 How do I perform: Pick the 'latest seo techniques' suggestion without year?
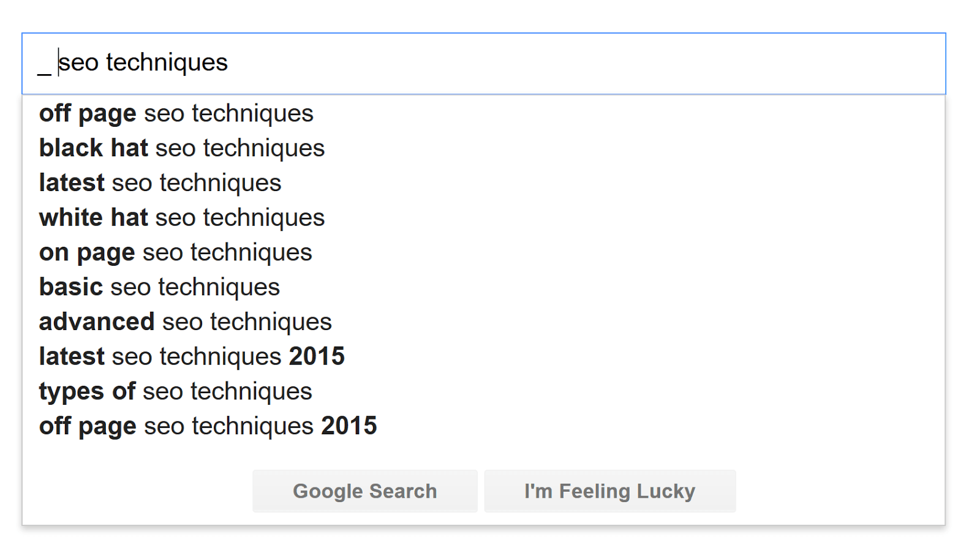coord(160,183)
